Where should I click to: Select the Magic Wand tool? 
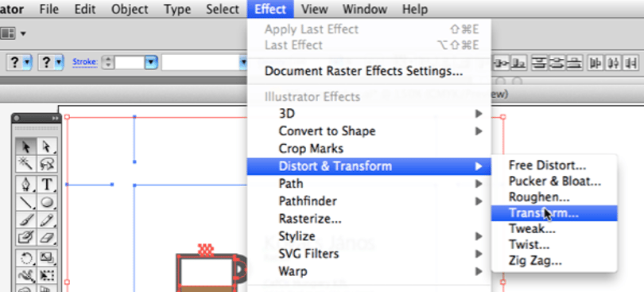[x=27, y=164]
